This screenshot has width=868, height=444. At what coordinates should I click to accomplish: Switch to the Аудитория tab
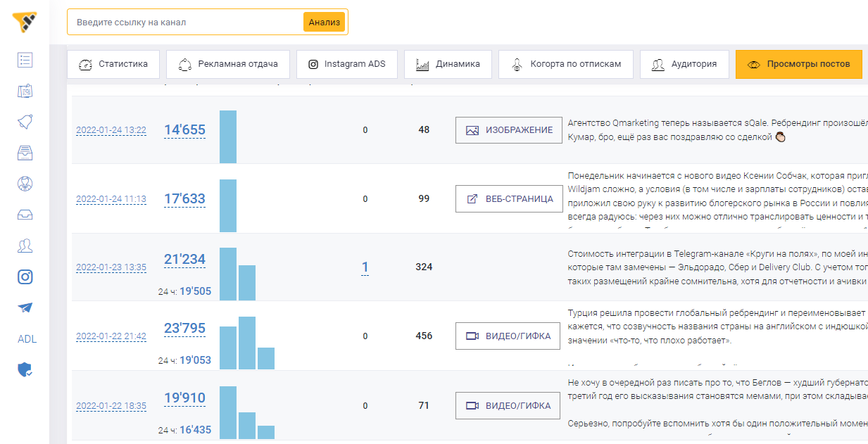click(x=684, y=64)
